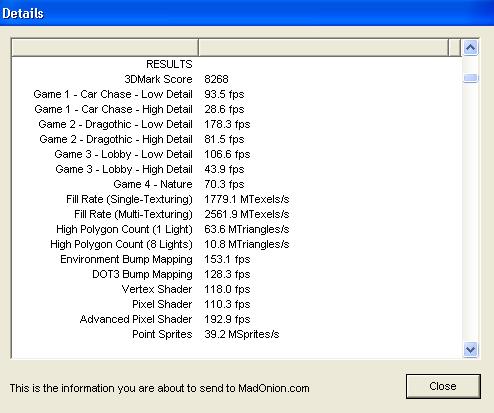
Task: Select the 10.8 MTriangles/s value
Action: pyautogui.click(x=247, y=244)
